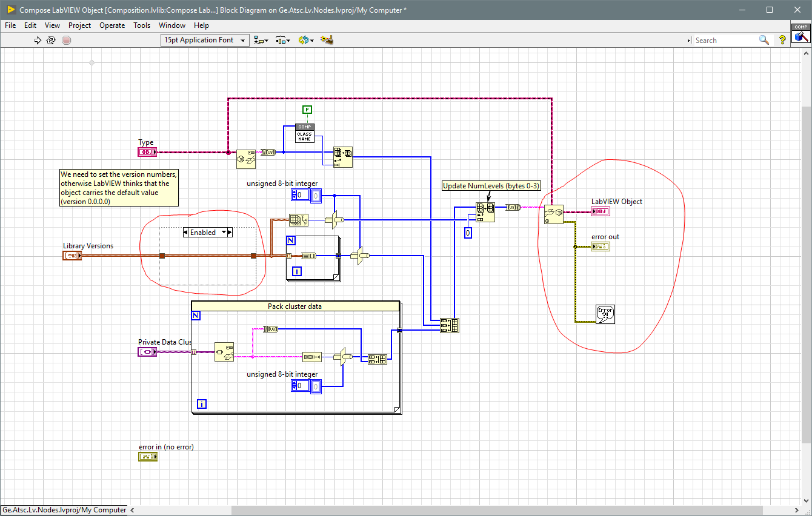Click the Run Continuously toolbar icon
The image size is (812, 516).
pos(52,40)
